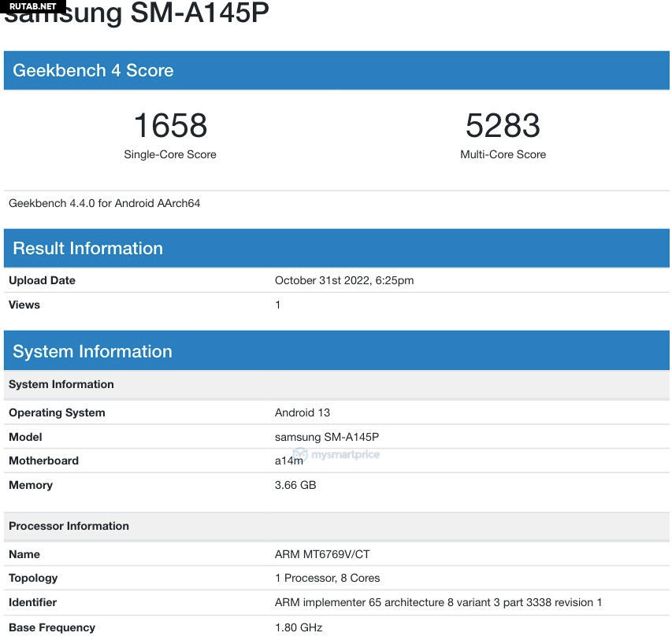Click the 1.80 GHz base frequency value
Image resolution: width=672 pixels, height=640 pixels.
point(299,627)
